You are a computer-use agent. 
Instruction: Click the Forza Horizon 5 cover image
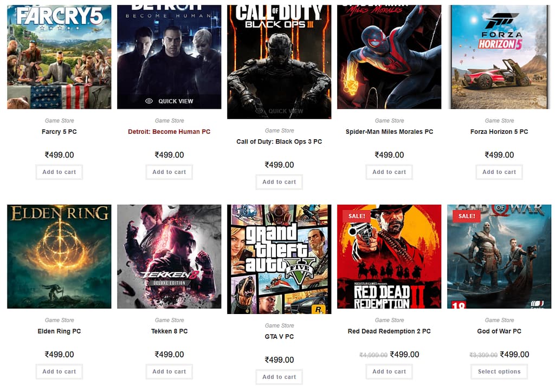point(499,56)
